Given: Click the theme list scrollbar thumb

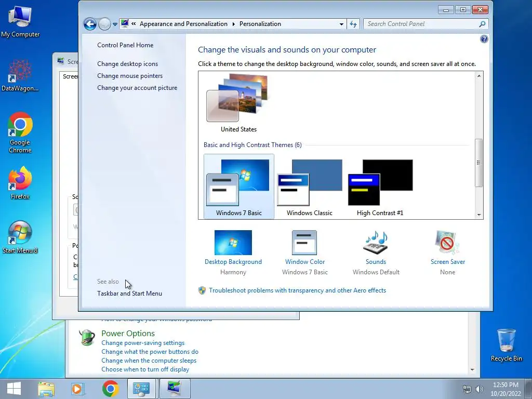Looking at the screenshot, I should [x=478, y=163].
